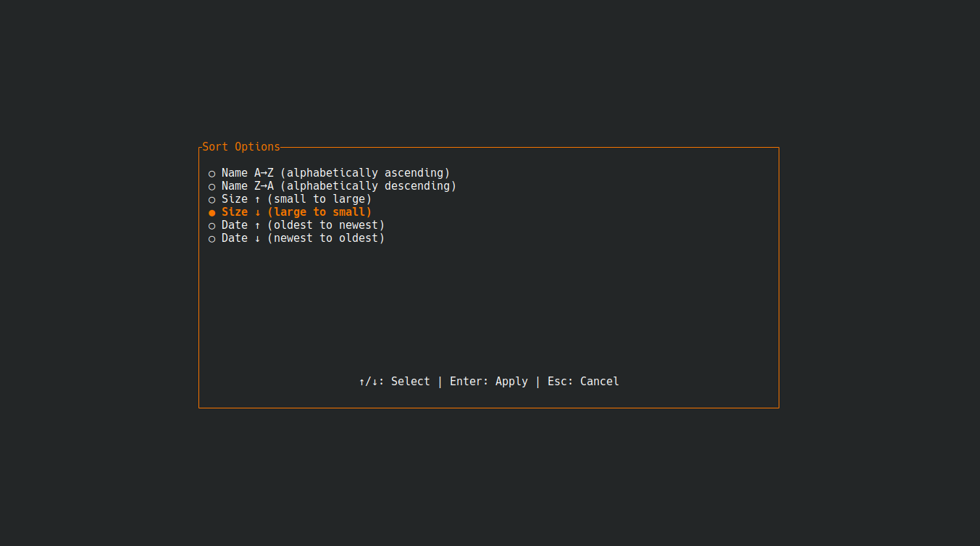Click the "Select" keyboard hint text

pos(411,381)
